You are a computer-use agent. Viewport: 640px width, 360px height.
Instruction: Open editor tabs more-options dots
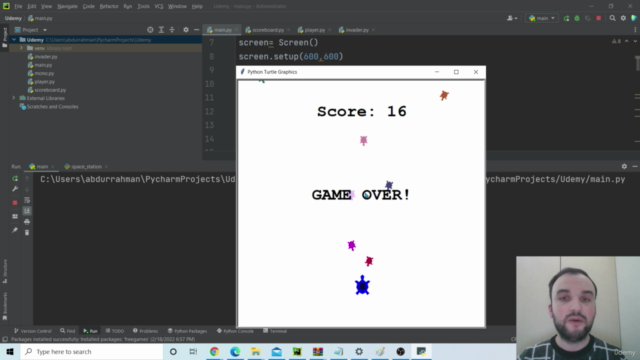[x=635, y=30]
